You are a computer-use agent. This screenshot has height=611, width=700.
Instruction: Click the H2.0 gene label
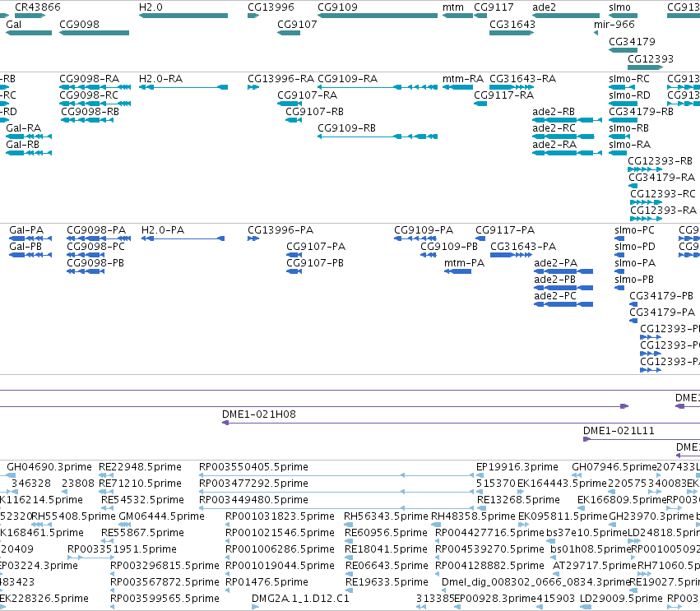pos(151,7)
